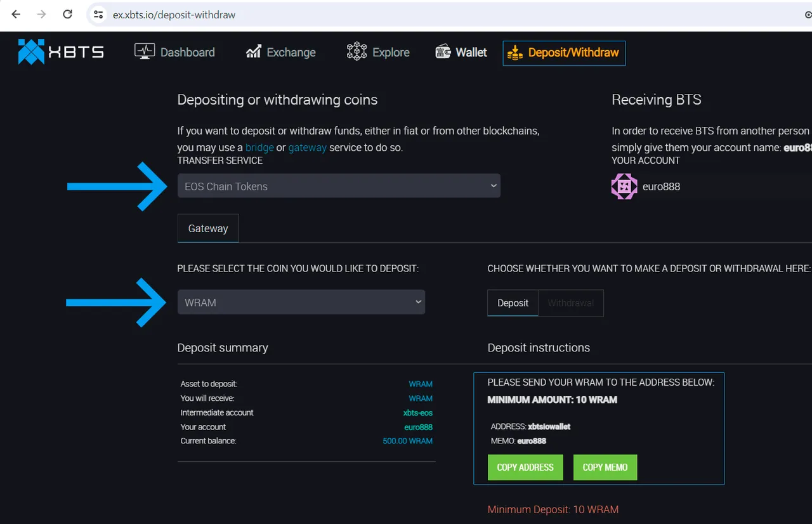Click the COPY ADDRESS button
This screenshot has width=812, height=524.
tap(525, 467)
